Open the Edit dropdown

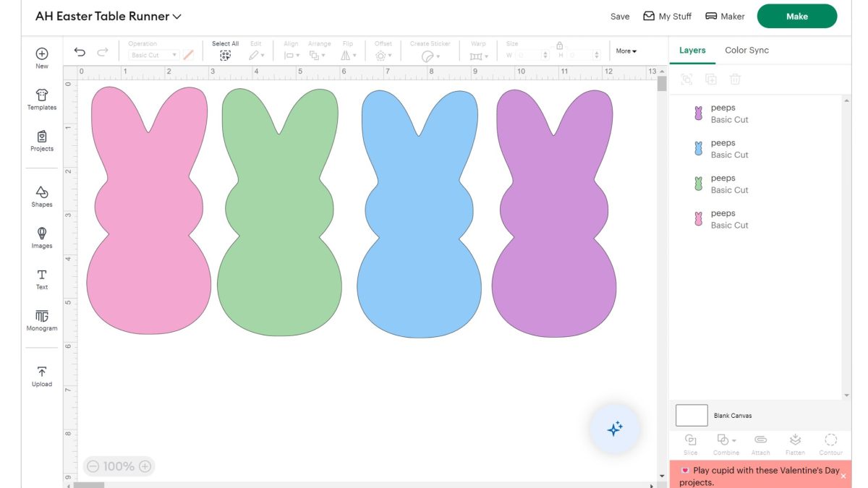point(257,55)
